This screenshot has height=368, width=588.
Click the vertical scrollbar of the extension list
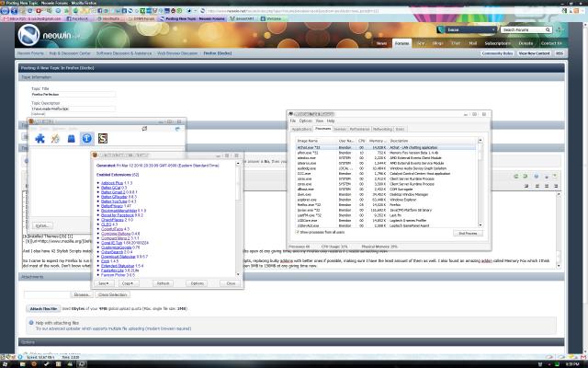238,219
